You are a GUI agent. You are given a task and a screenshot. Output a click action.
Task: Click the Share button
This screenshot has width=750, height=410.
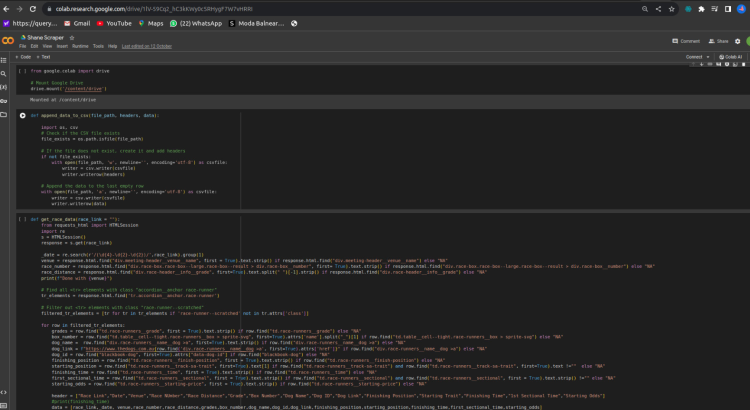[x=717, y=41]
